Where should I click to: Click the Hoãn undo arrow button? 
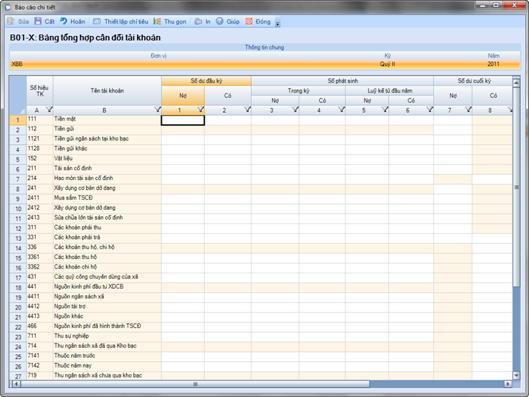pyautogui.click(x=73, y=22)
